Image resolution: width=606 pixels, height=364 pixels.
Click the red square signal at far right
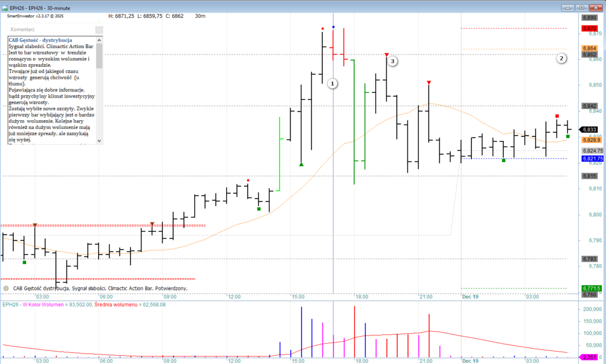pyautogui.click(x=557, y=116)
